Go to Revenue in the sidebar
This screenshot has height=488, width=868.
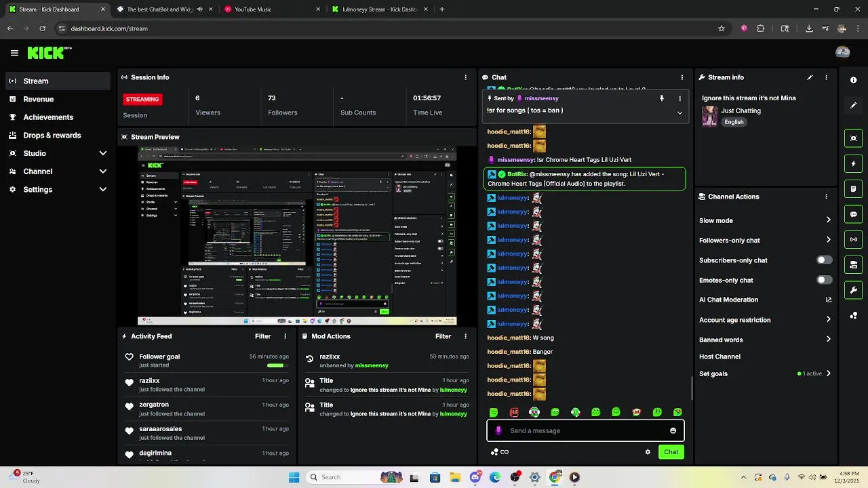pos(57,99)
